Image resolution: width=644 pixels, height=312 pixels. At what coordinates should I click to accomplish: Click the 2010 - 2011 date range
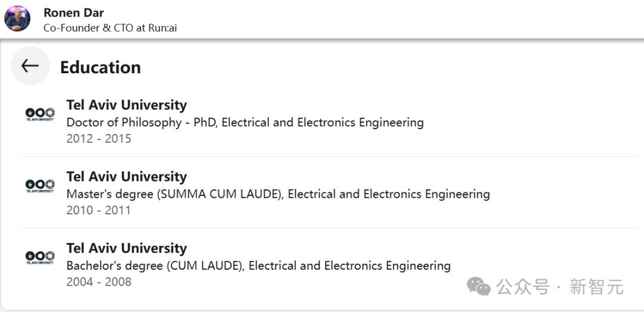pos(98,210)
